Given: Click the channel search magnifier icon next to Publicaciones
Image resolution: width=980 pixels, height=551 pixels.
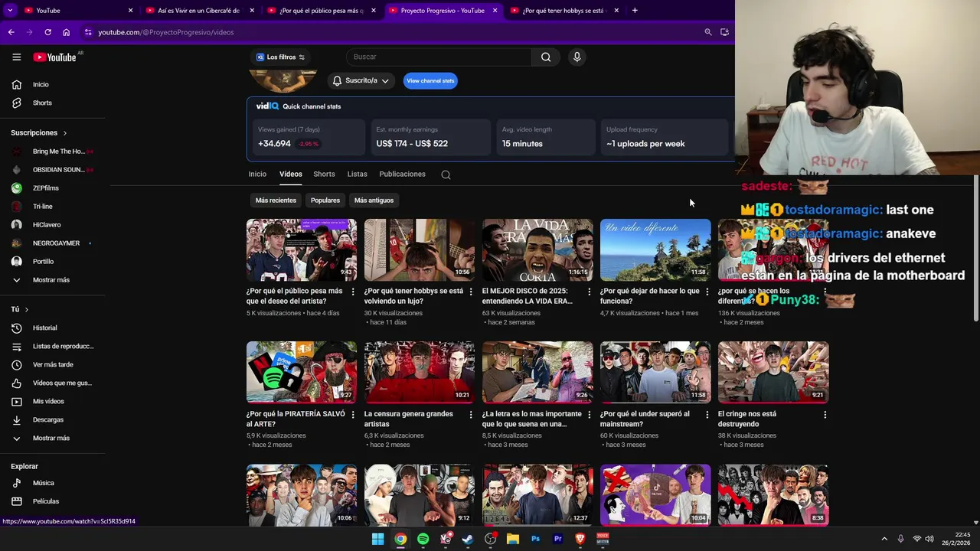Looking at the screenshot, I should coord(446,174).
